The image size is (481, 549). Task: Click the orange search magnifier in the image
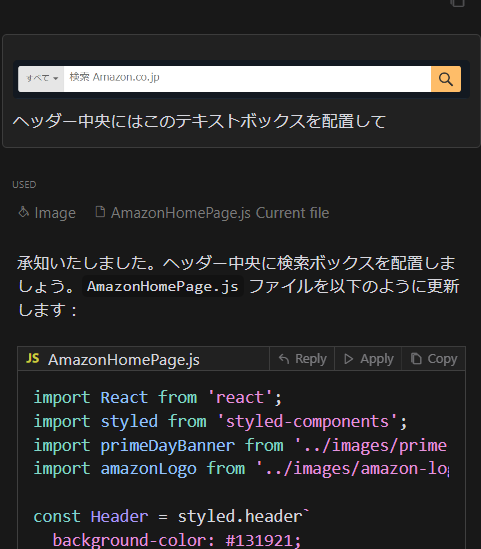[446, 79]
